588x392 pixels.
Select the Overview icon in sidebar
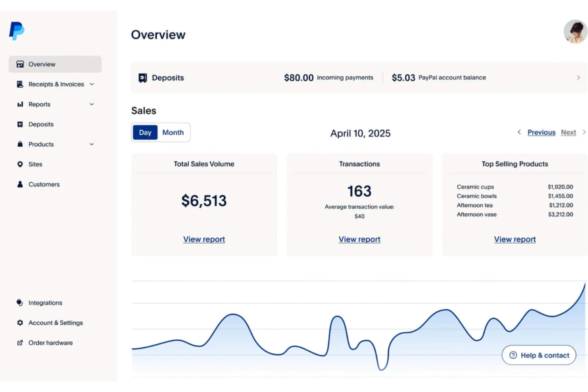coord(19,64)
